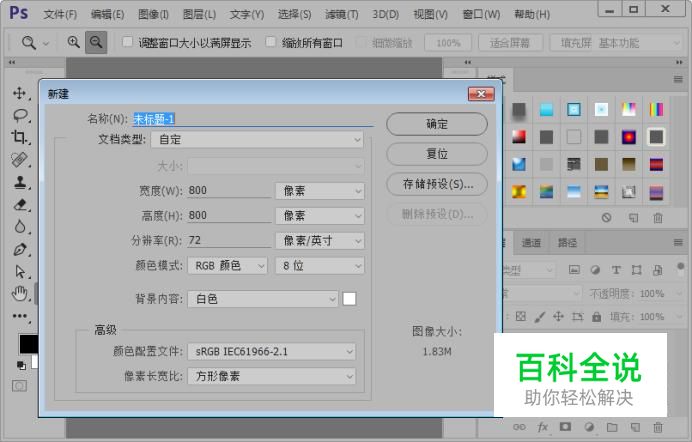Open the sRGB color profile dropdown

pyautogui.click(x=271, y=352)
